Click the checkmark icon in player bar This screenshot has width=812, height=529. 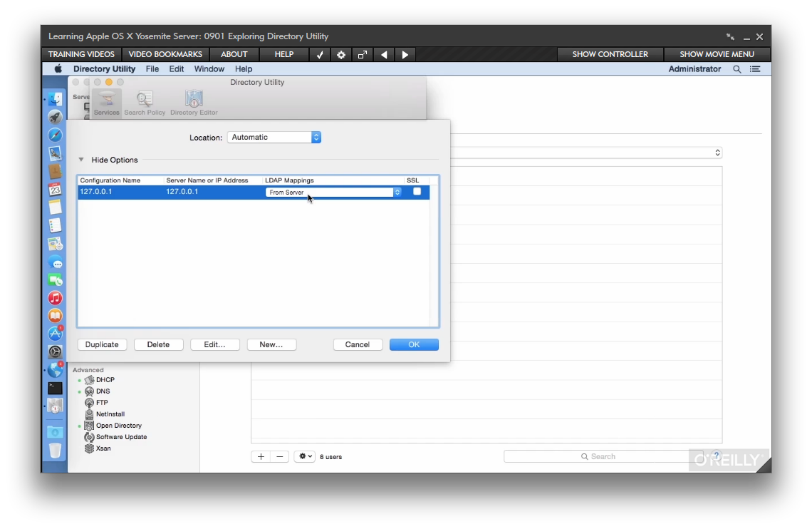click(x=320, y=54)
